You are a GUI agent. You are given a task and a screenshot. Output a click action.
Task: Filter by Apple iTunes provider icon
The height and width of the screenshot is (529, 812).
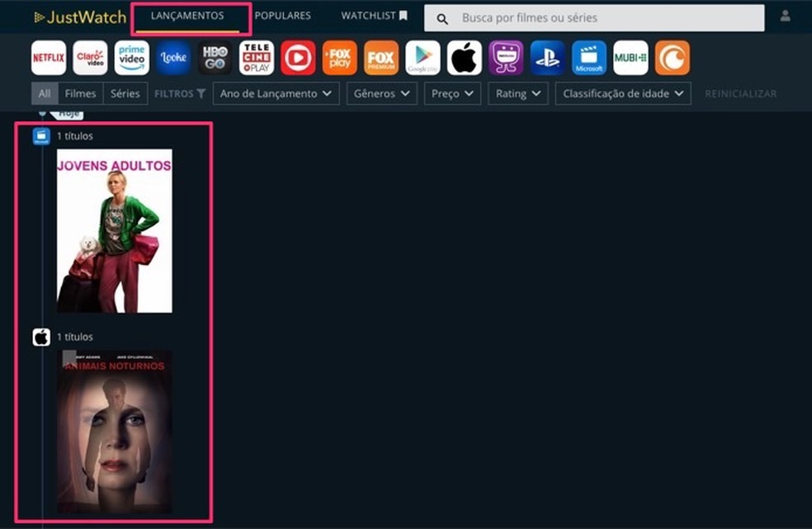tap(465, 58)
